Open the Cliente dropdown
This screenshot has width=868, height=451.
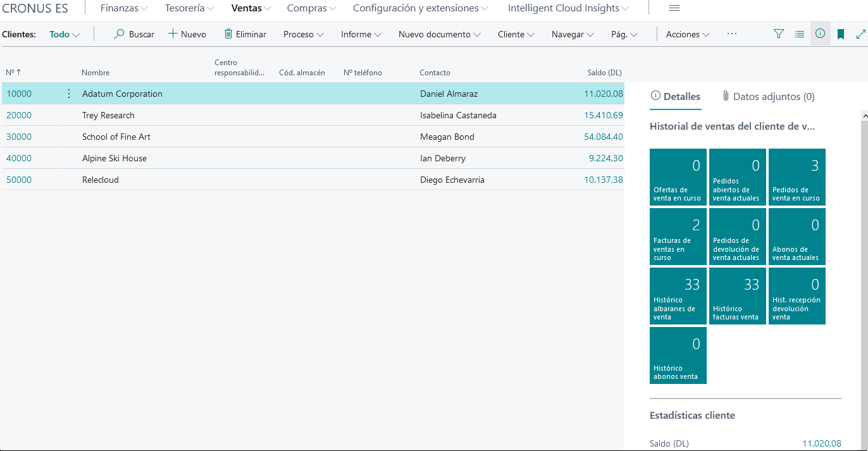click(x=516, y=34)
